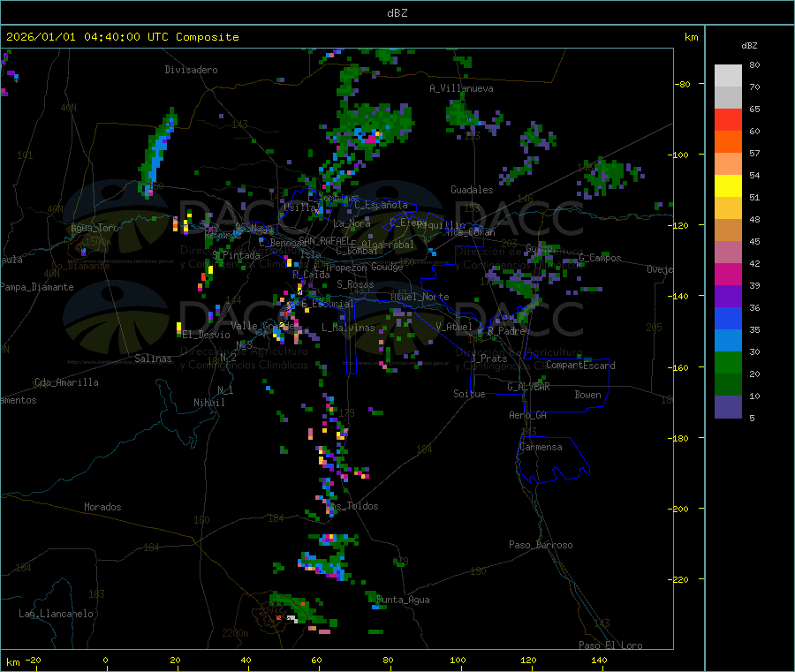Click the -160 tick on the vertical km axis
The width and height of the screenshot is (795, 672).
click(x=678, y=367)
